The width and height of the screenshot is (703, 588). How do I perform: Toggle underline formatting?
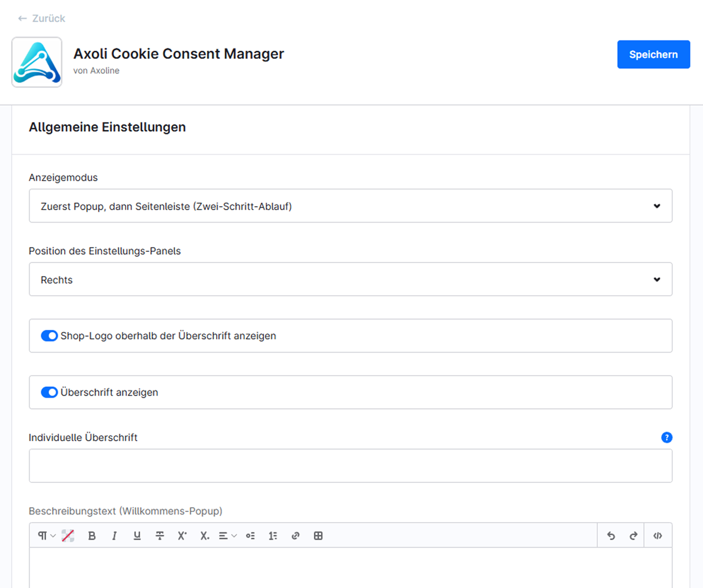coord(137,536)
